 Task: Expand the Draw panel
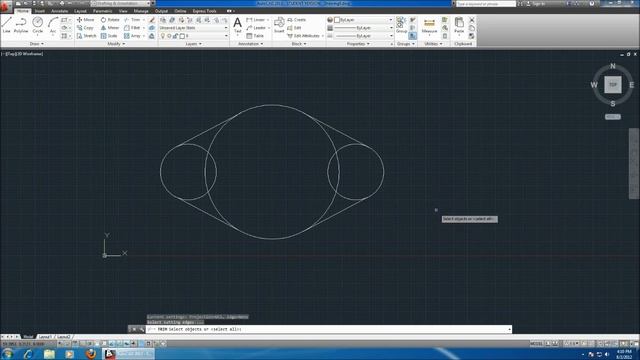[37, 44]
